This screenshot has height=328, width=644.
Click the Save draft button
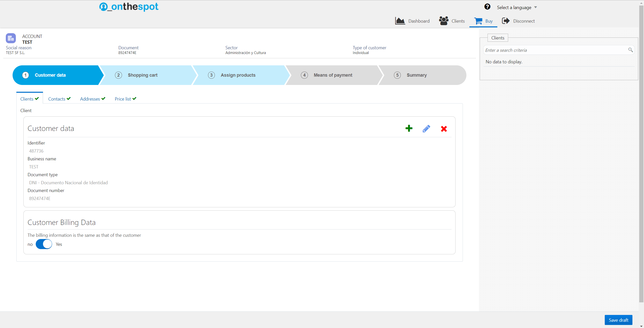618,320
